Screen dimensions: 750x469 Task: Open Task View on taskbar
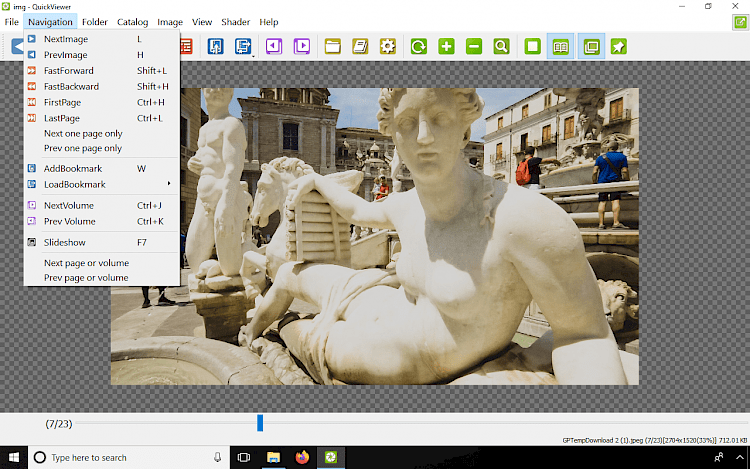[244, 458]
